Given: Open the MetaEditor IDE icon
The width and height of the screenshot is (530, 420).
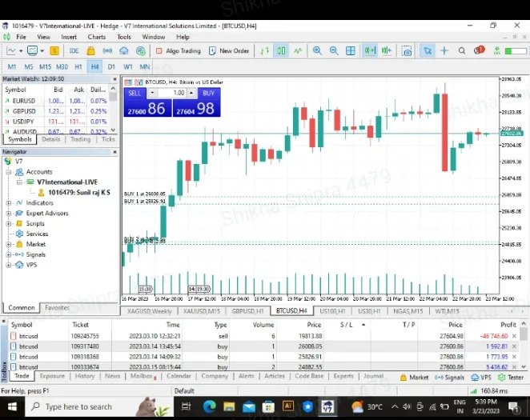Looking at the screenshot, I should [x=74, y=51].
